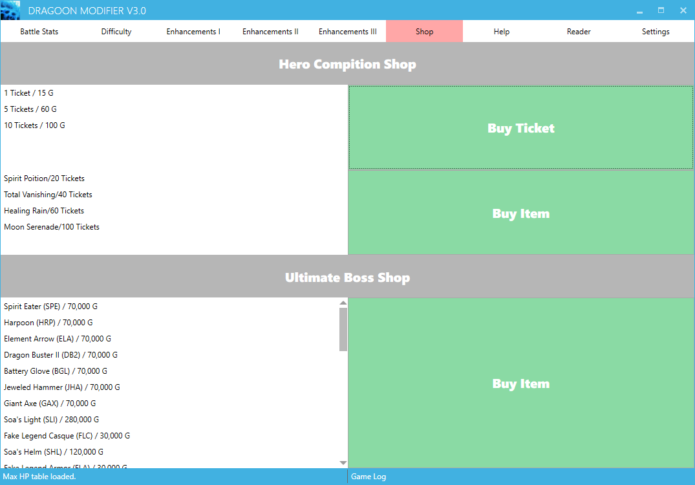Select Moon Serenade for 100 Tickets
This screenshot has width=695, height=485.
coord(51,227)
